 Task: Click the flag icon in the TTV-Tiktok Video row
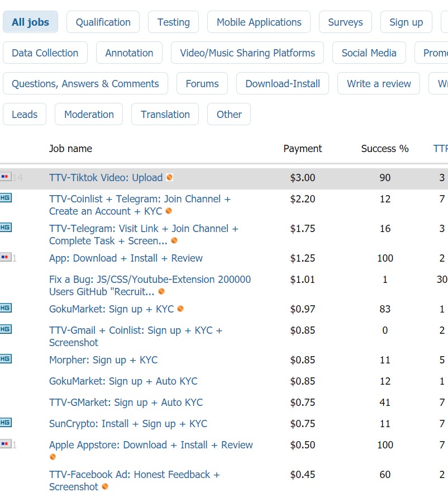6,177
